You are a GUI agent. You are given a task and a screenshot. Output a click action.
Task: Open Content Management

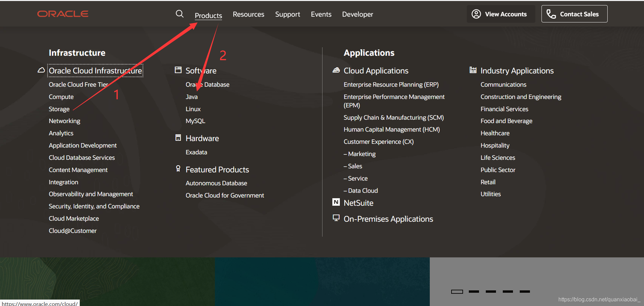coord(78,170)
